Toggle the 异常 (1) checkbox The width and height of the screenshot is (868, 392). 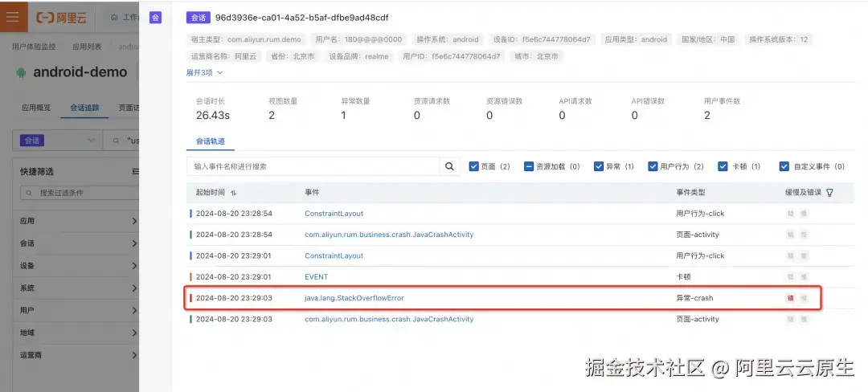[599, 166]
